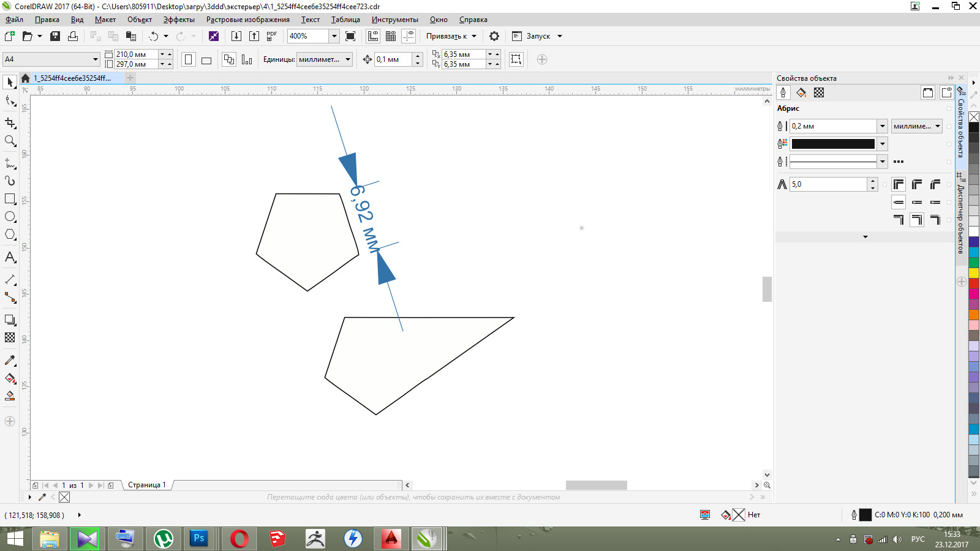Select the Pick tool

10,82
